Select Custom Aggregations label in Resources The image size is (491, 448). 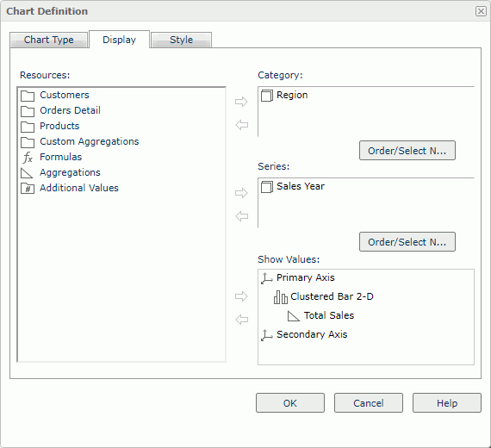point(90,141)
